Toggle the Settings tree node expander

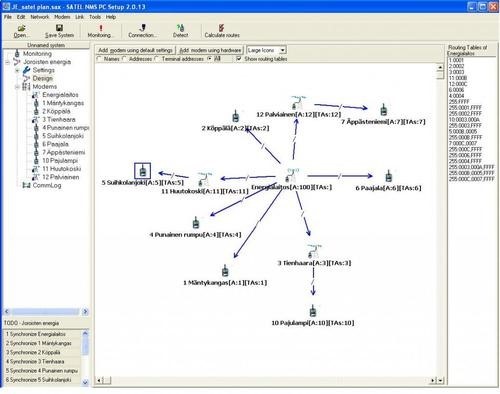[17, 70]
